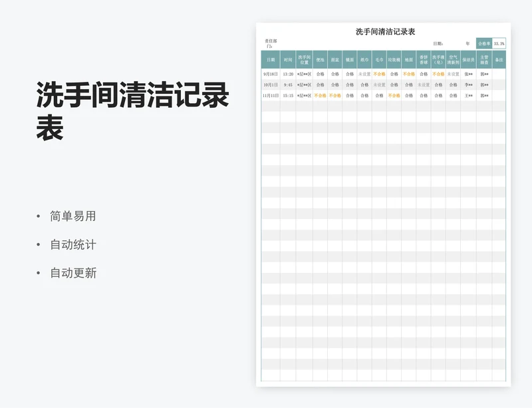
Task: Click 合格 under 镜面 in 11月11日 row
Action: click(x=350, y=96)
